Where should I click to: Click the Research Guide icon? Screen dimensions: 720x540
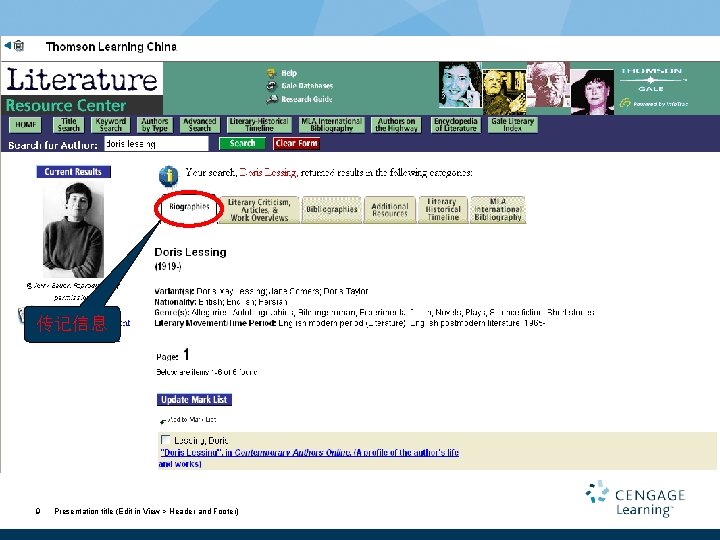[272, 99]
